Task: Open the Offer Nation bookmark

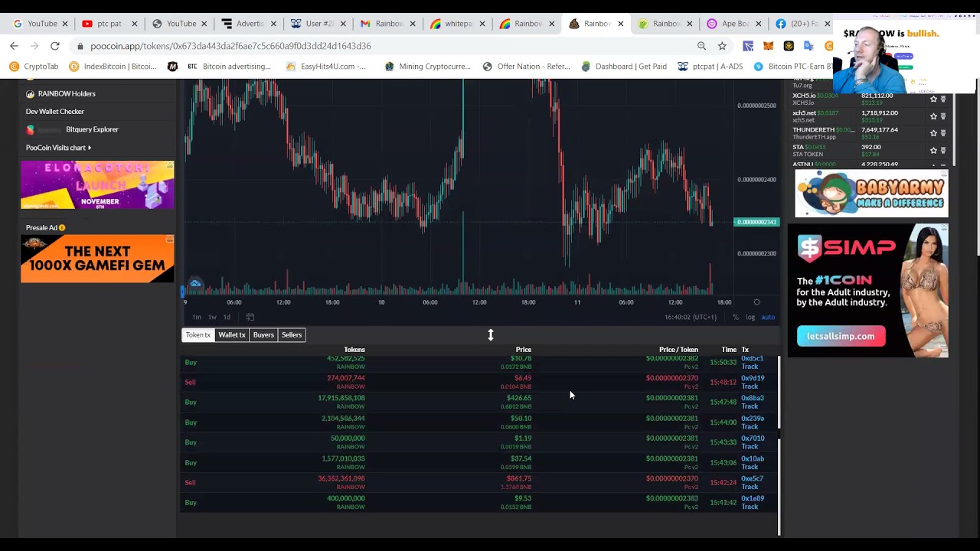Action: [525, 67]
